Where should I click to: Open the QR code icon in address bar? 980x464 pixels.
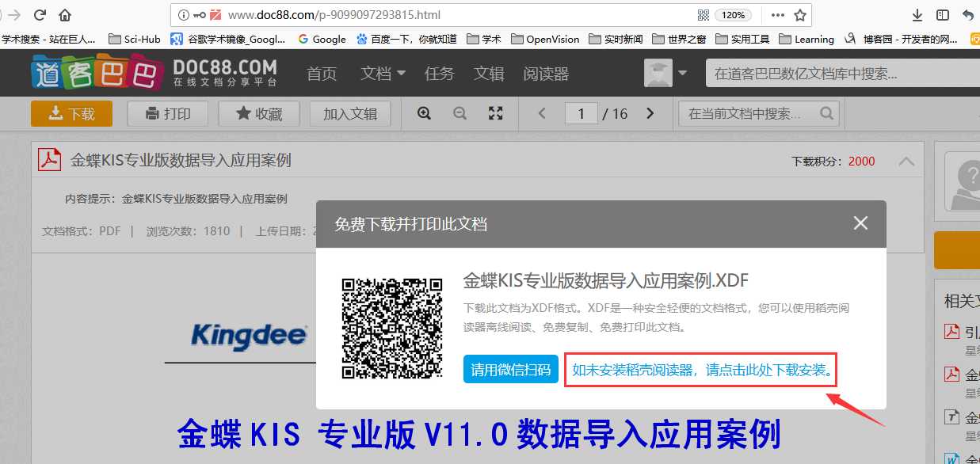point(703,15)
